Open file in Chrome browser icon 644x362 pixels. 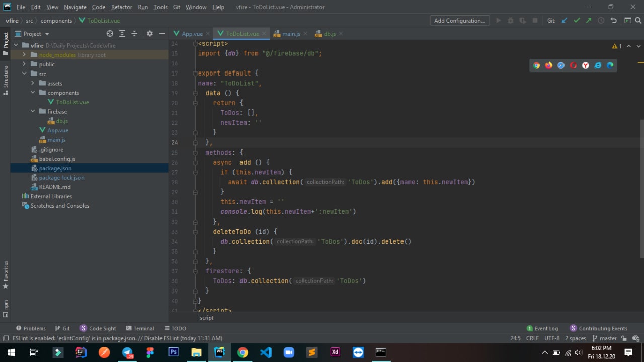536,65
